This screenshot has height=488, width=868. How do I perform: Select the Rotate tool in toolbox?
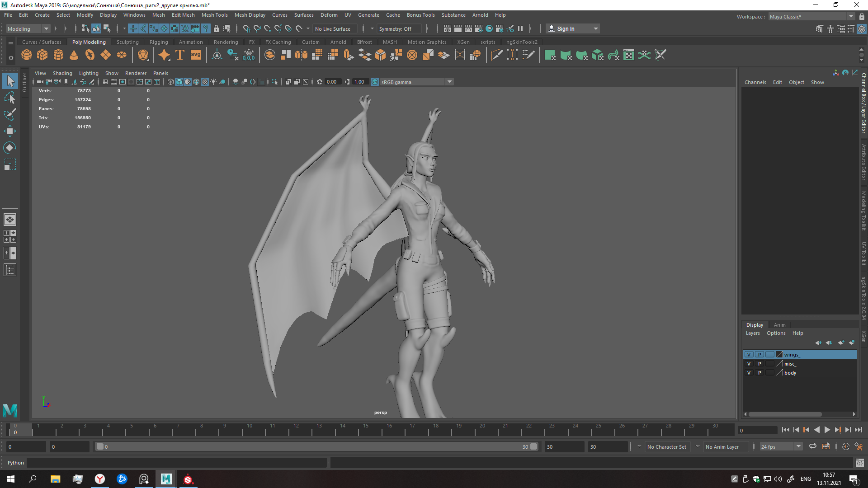tap(10, 148)
